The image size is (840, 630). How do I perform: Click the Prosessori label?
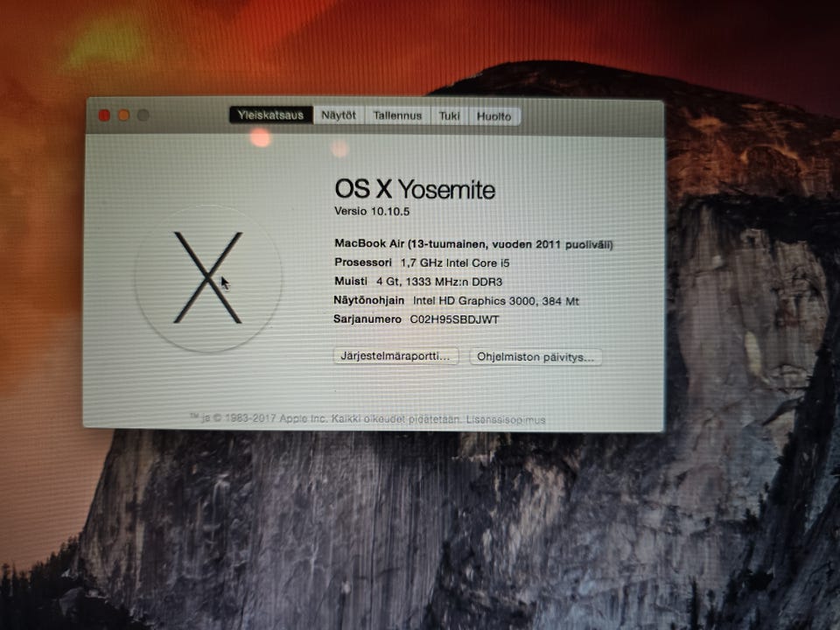point(362,262)
